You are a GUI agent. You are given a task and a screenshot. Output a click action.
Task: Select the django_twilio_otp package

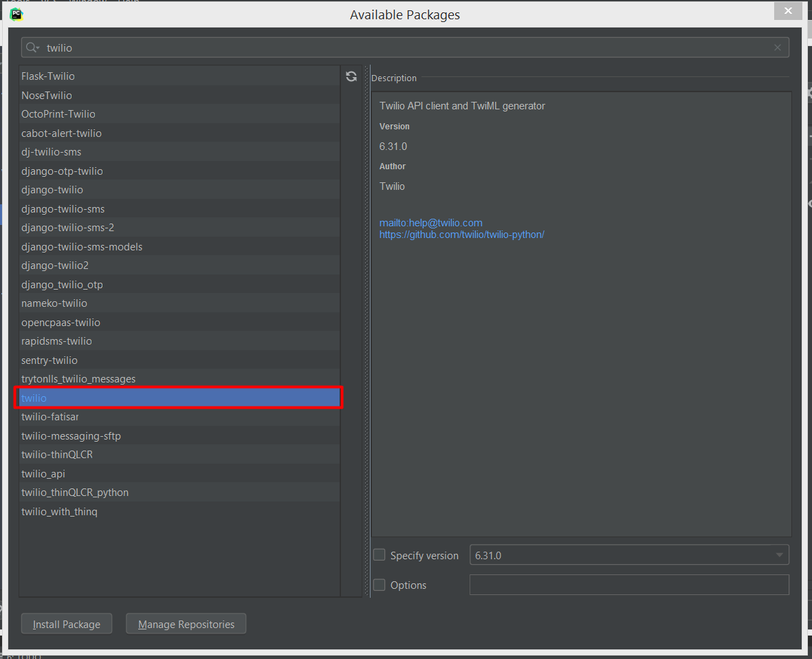179,284
